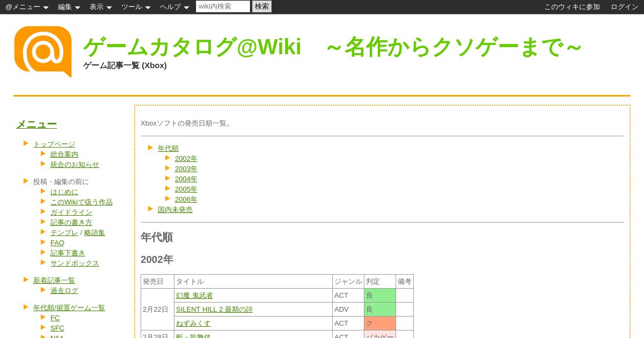The height and width of the screenshot is (338, 644).
Task: Click green 良 rating cell for 幻魔 鬼武者
Action: click(380, 295)
